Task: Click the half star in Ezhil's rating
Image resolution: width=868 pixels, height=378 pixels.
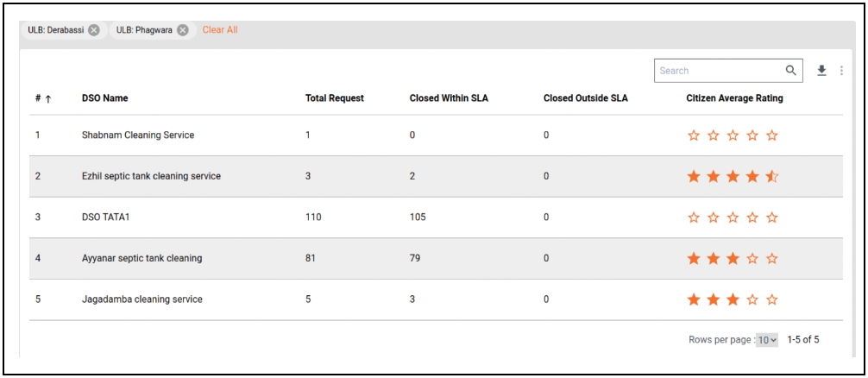Action: [772, 177]
